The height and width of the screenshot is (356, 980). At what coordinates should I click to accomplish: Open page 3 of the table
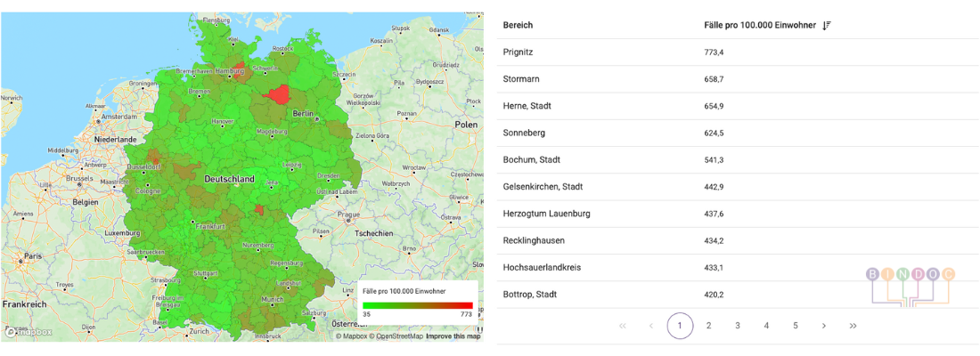click(738, 326)
